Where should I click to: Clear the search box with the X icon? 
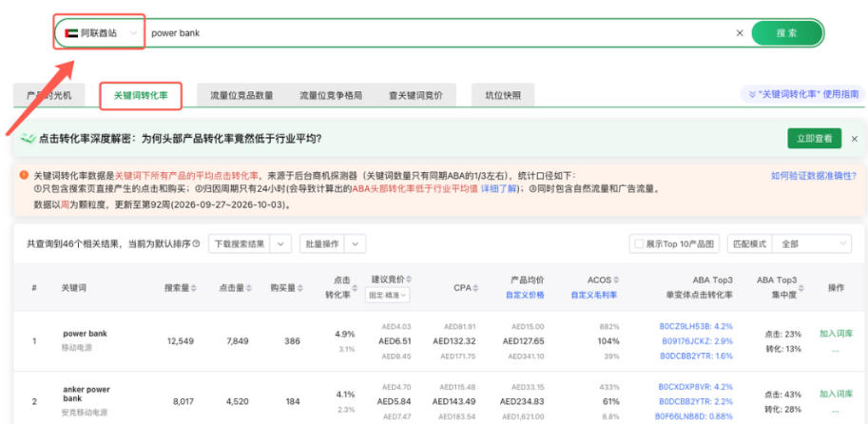coord(740,33)
